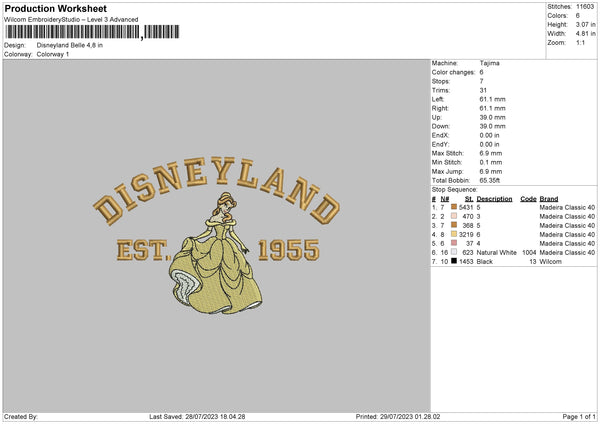Click the EndX value 0.00 in
600x424 pixels.
[x=489, y=135]
